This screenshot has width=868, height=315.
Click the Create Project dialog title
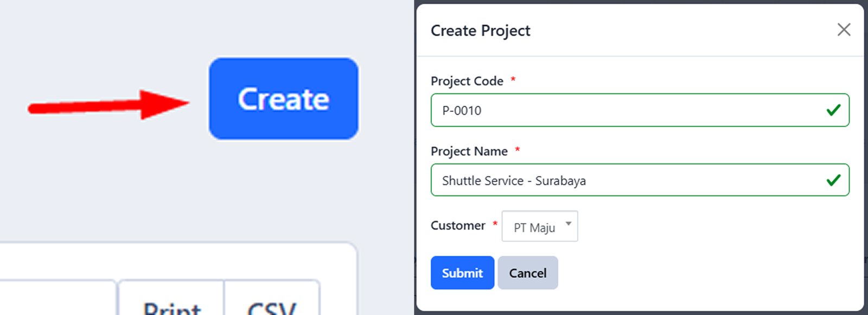coord(480,30)
